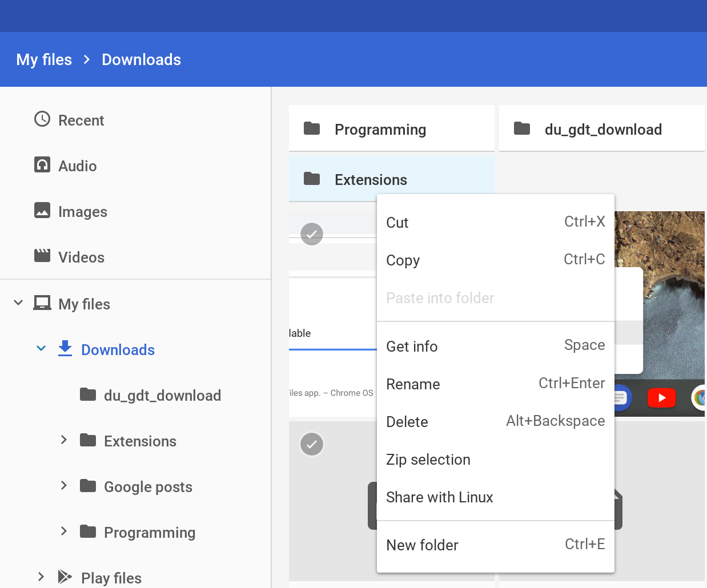707x588 pixels.
Task: Expand the Google posts folder
Action: 64,486
